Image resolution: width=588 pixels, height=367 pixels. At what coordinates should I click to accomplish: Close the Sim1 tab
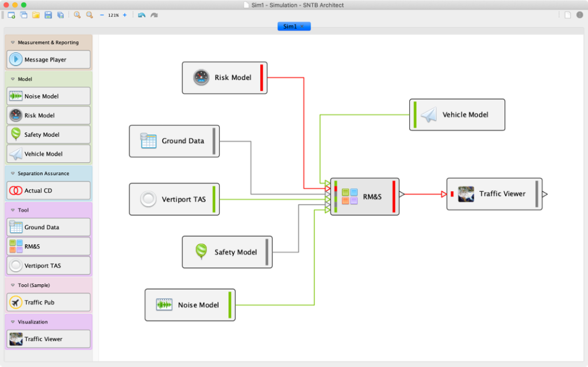point(302,26)
